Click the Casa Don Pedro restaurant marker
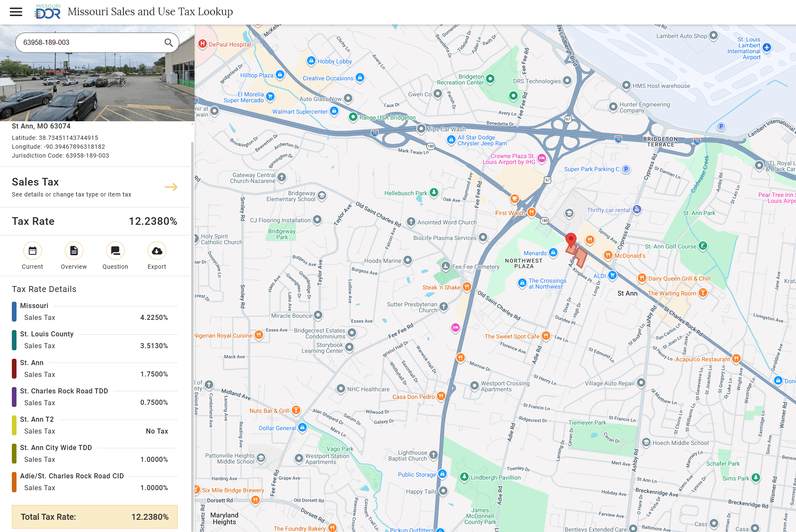 pyautogui.click(x=441, y=396)
